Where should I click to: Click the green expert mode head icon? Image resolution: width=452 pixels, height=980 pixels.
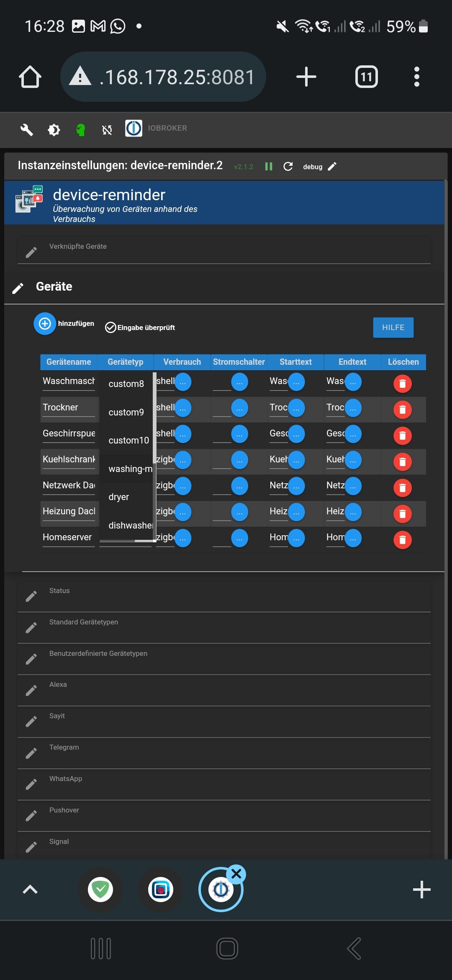[x=81, y=130]
